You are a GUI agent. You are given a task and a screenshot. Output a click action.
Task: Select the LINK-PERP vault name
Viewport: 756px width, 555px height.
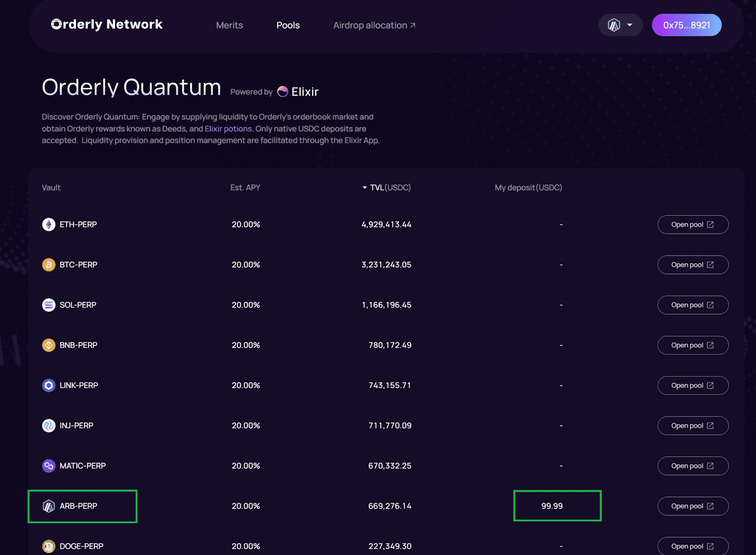pos(79,385)
